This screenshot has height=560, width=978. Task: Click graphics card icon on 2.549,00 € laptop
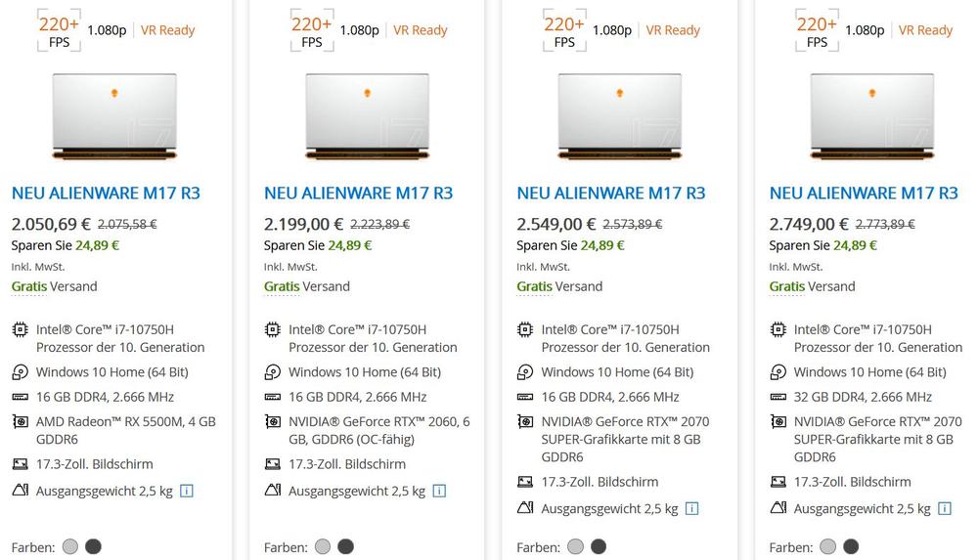[525, 422]
